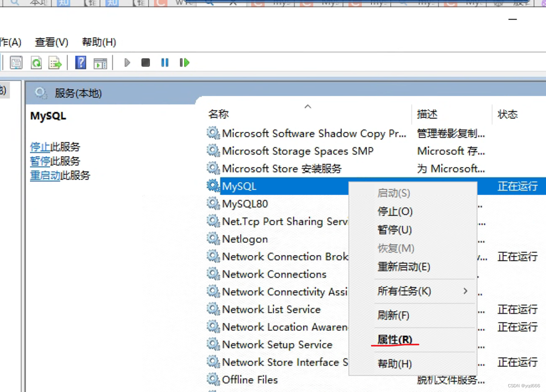Select the Microsoft Store 安装服务 row
Image resolution: width=546 pixels, height=392 pixels.
point(282,168)
